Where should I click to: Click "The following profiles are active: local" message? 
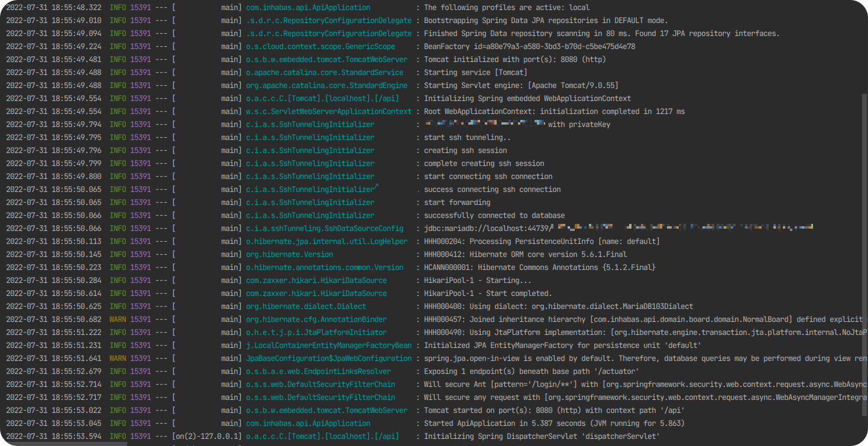tap(507, 8)
